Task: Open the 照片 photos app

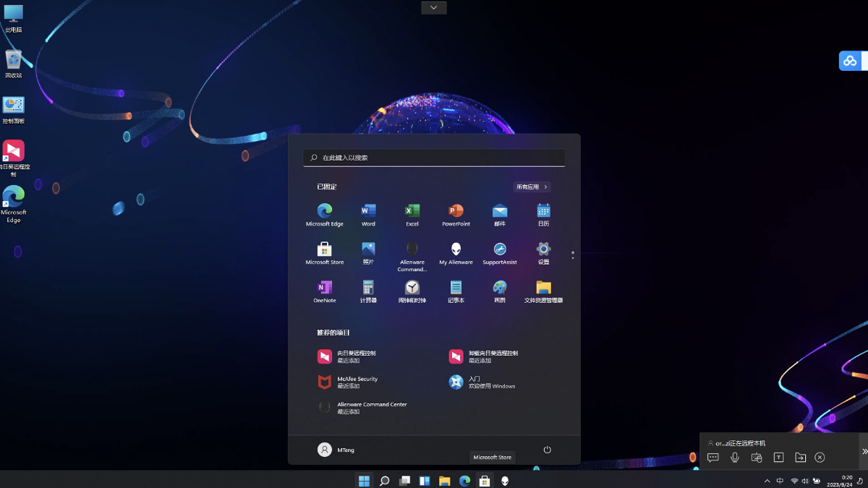Action: [368, 252]
